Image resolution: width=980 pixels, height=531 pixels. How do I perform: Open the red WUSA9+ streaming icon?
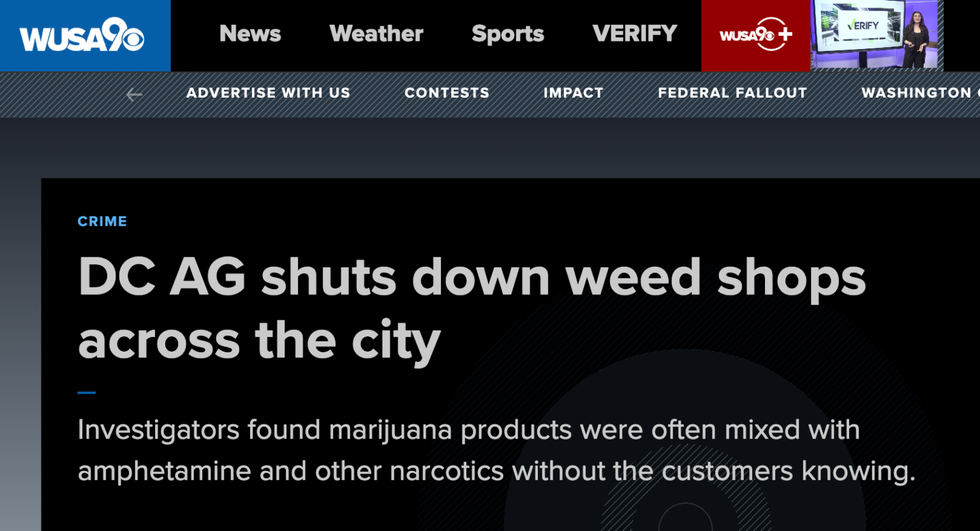coord(755,35)
